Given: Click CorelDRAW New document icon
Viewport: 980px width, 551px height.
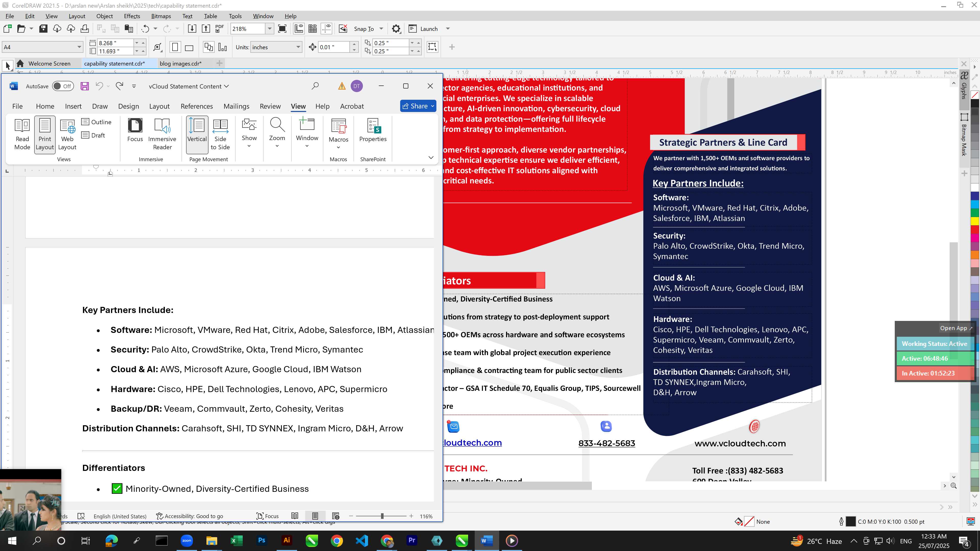Looking at the screenshot, I should click(7, 29).
